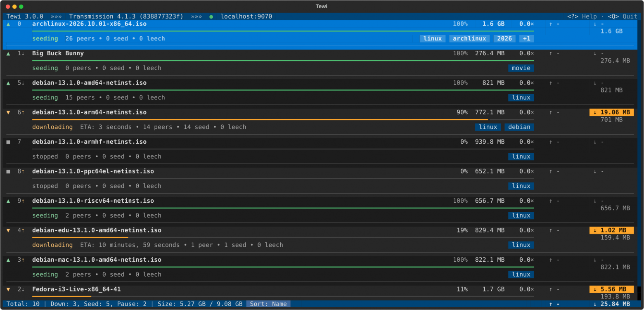Image resolution: width=644 pixels, height=310 pixels.
Task: Click the Sort: Name indicator in the status bar
Action: click(x=268, y=304)
